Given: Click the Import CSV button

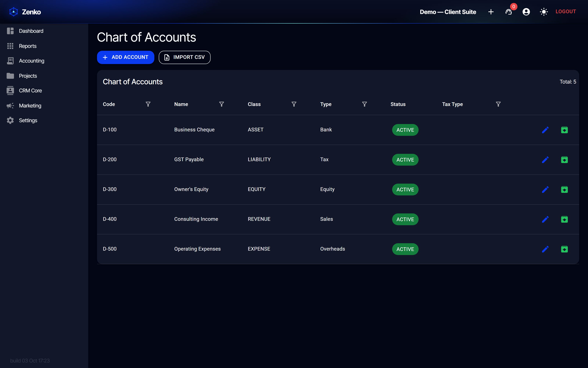Looking at the screenshot, I should [x=184, y=57].
